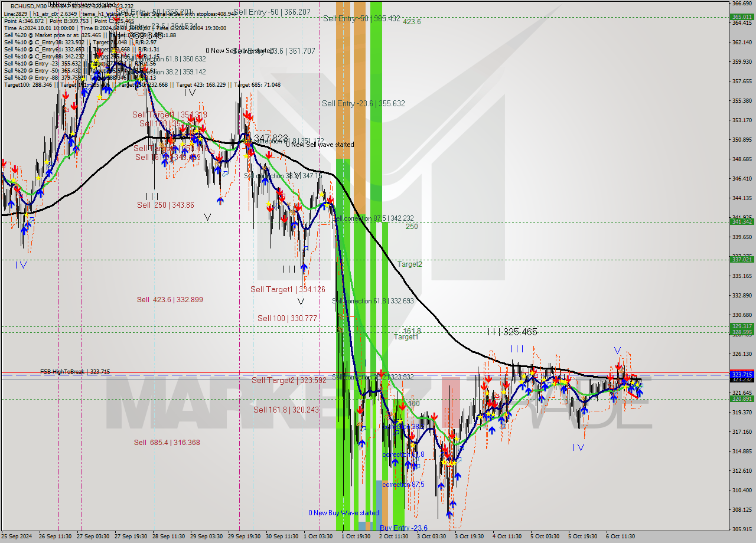
Task: Click the '347.828' price annotation
Action: click(x=271, y=138)
